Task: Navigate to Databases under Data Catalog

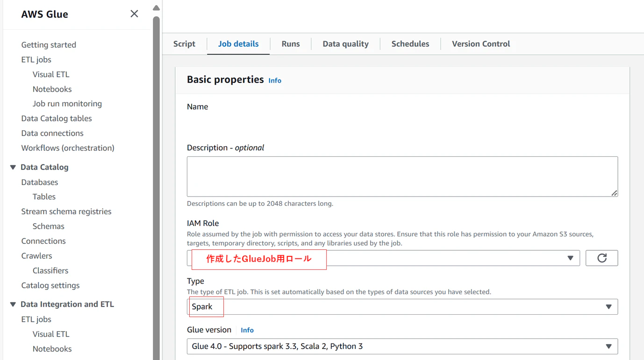Action: (x=40, y=182)
